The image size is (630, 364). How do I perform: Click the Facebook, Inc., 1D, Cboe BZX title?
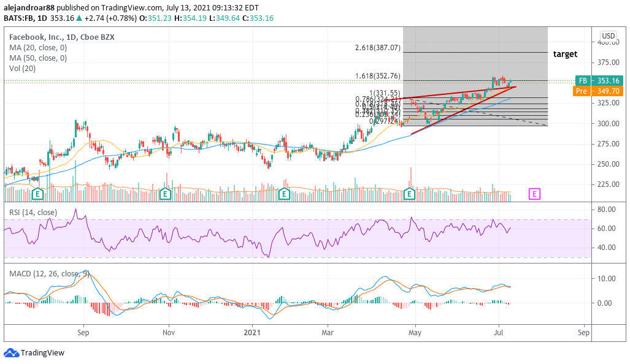pos(62,37)
